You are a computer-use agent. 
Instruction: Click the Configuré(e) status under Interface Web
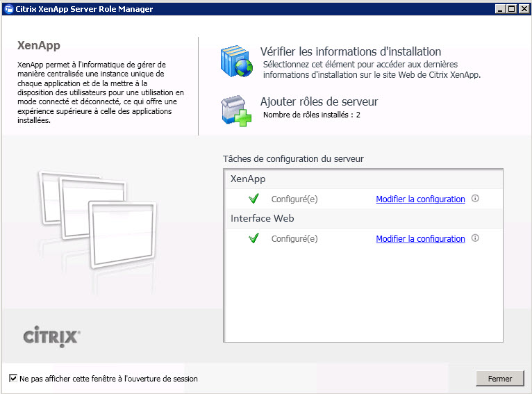pos(294,239)
